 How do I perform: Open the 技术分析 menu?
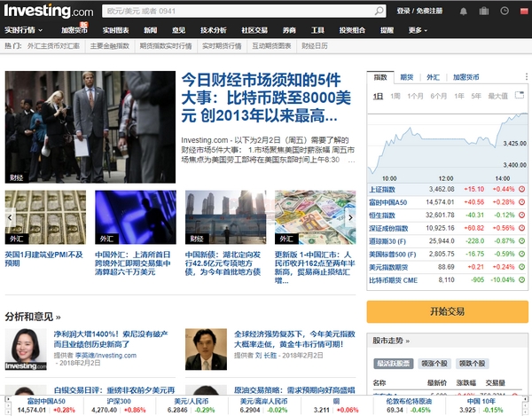click(213, 30)
